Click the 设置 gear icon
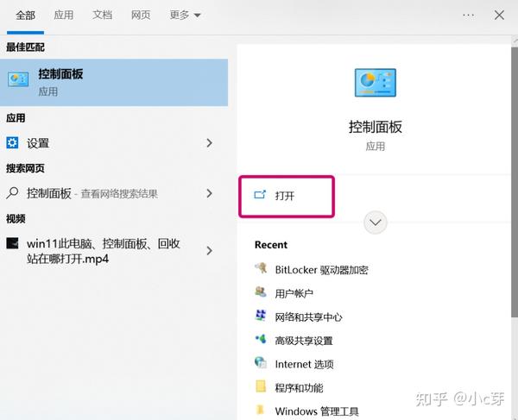This screenshot has height=420, width=518. coord(12,143)
